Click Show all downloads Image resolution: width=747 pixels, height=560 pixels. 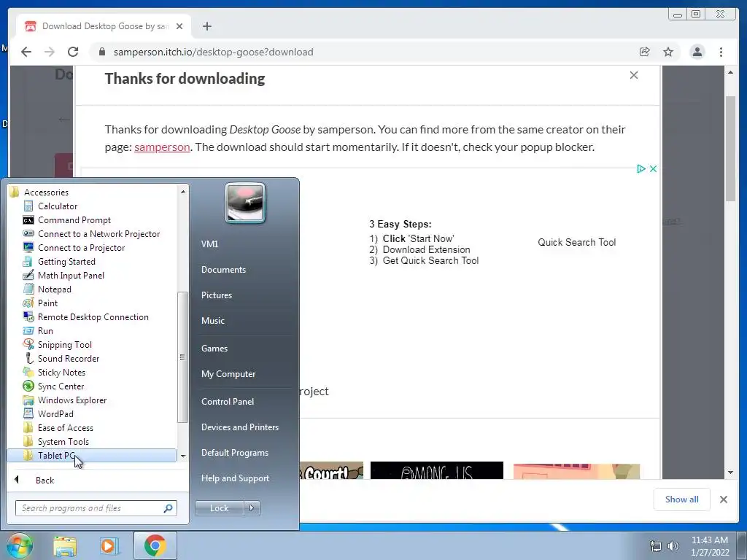[x=682, y=499]
